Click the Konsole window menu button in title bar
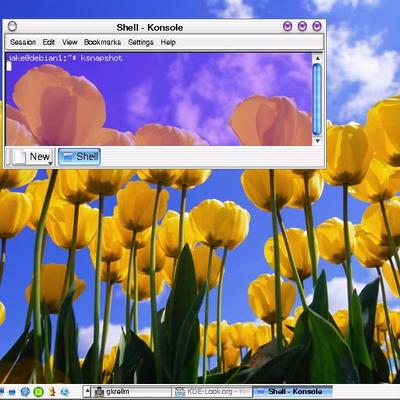The height and width of the screenshot is (400, 400). pyautogui.click(x=12, y=26)
